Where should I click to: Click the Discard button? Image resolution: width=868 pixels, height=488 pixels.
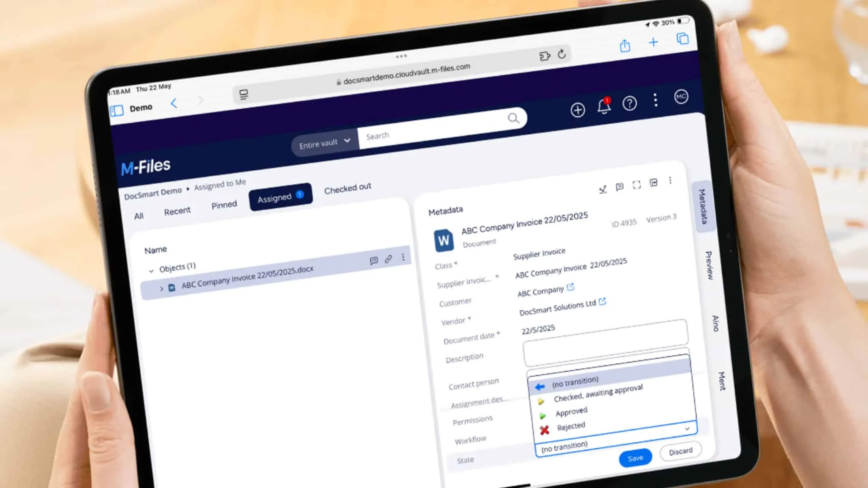[x=681, y=452]
